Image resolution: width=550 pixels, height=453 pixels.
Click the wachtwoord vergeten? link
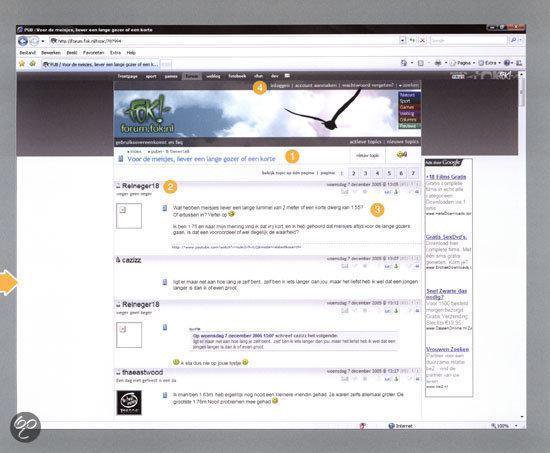[x=368, y=85]
